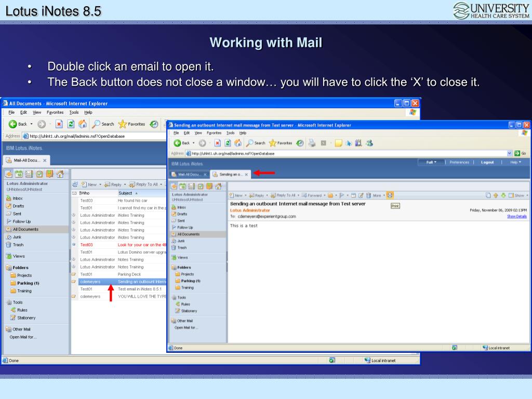
Task: Select the red 'Look for your car' email from Test03
Action: 119,245
